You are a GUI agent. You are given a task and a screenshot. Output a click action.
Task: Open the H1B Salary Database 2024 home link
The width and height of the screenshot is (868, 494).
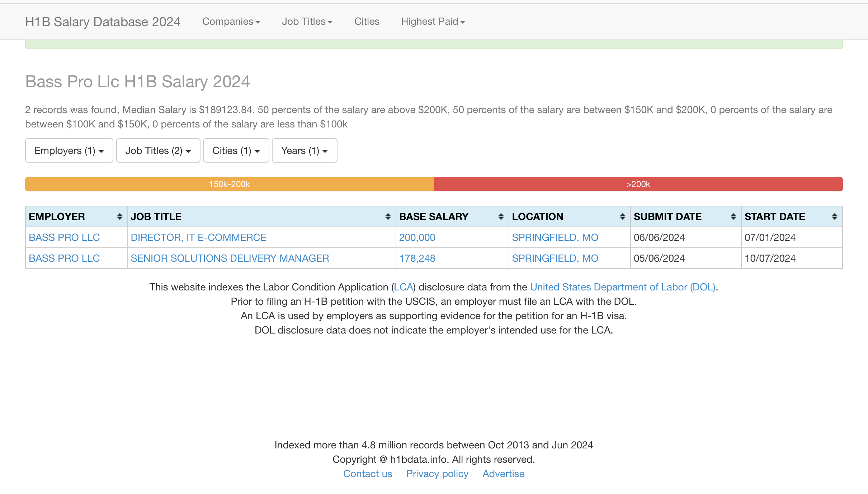103,22
